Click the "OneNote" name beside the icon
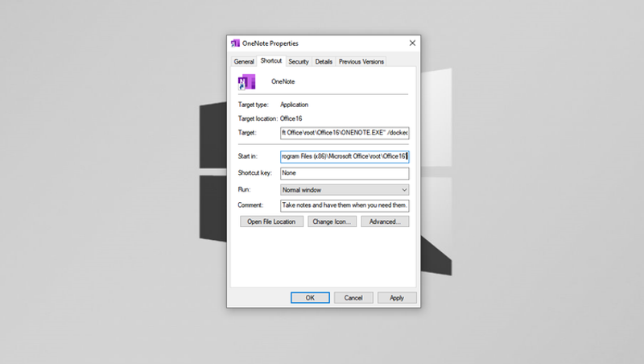644x364 pixels. 283,81
